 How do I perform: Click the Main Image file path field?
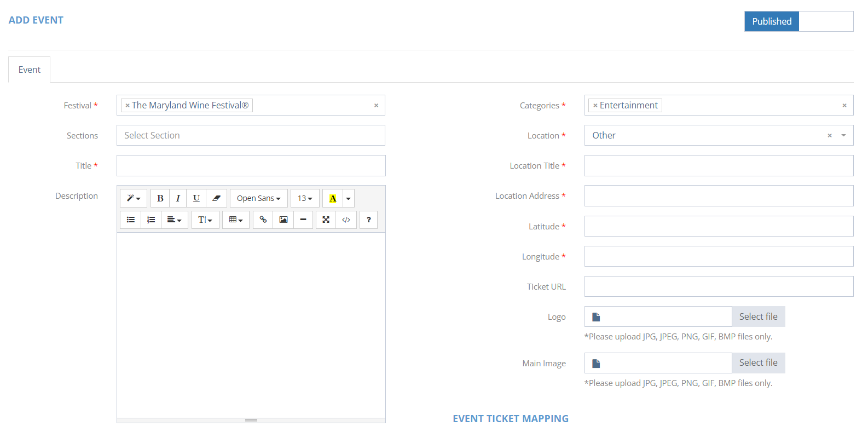coord(658,363)
